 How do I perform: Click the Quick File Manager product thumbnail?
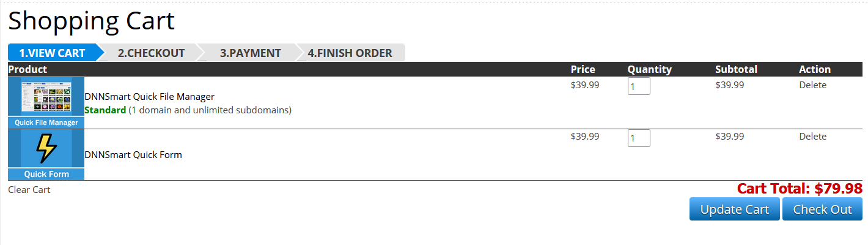46,96
